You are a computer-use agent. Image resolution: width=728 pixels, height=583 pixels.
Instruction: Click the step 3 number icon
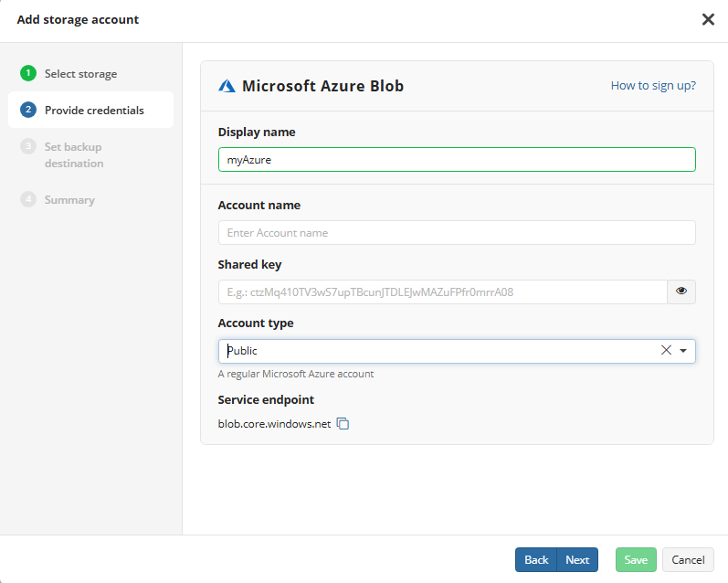[28, 147]
